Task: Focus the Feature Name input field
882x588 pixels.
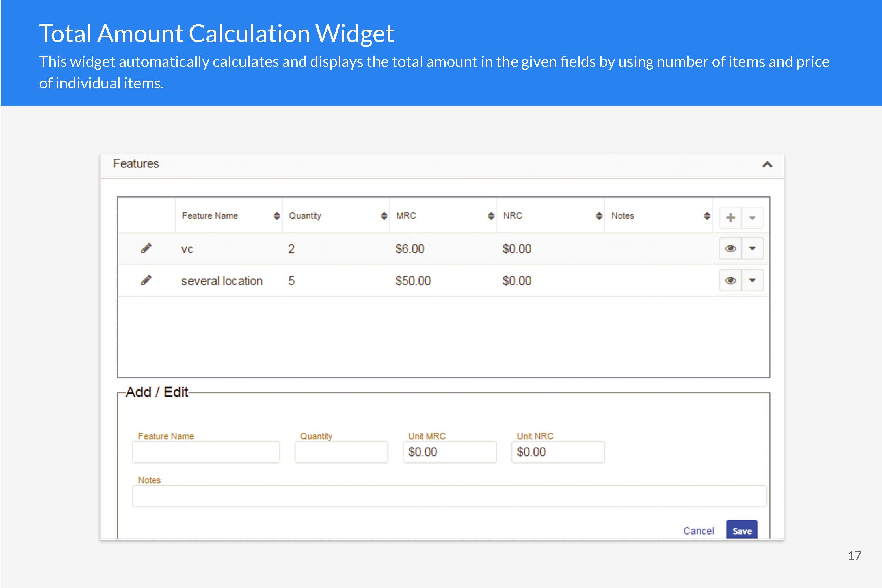Action: tap(206, 452)
